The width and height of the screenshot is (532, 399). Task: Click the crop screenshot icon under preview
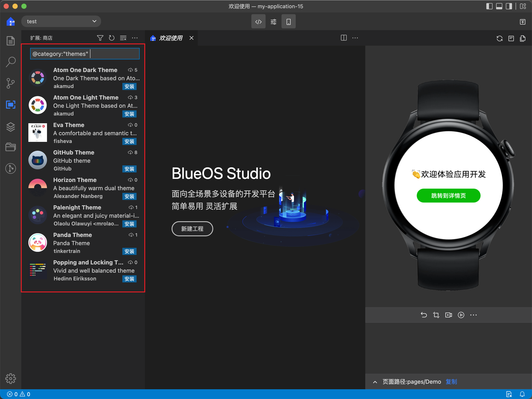coord(436,315)
